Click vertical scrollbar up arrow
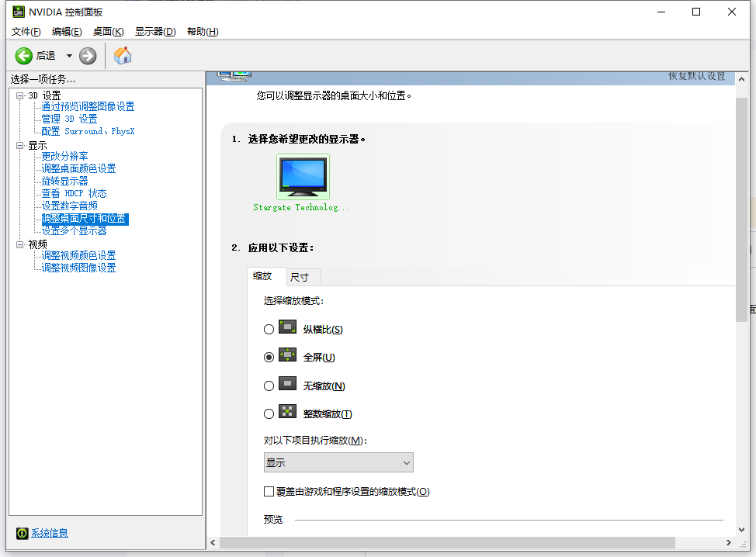Viewport: 756px width, 557px height. [741, 78]
